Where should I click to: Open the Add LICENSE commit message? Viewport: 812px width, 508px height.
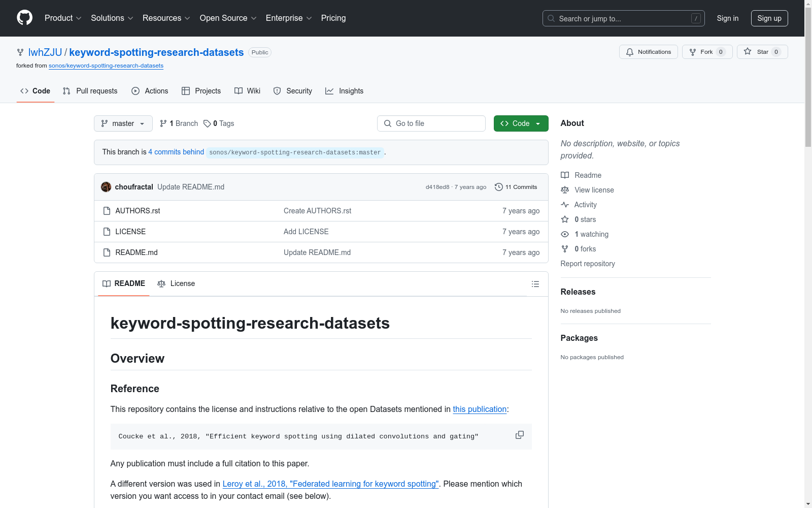pyautogui.click(x=306, y=232)
